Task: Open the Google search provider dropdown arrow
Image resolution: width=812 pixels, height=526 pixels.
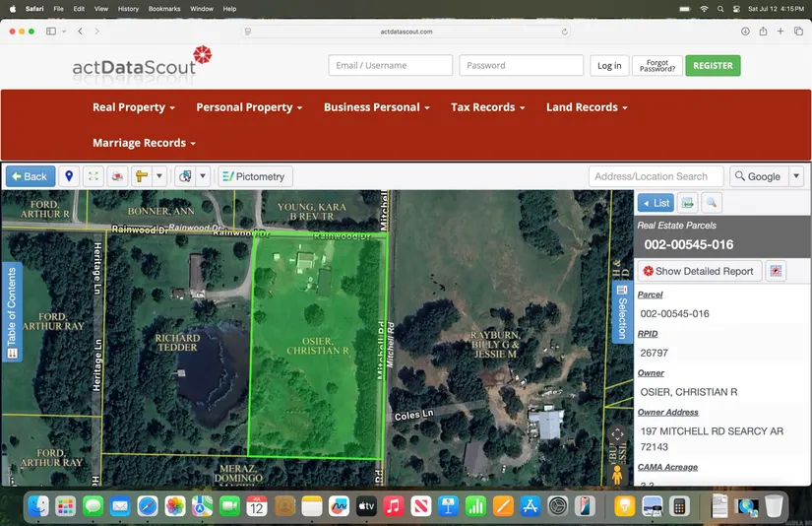Action: tap(796, 176)
